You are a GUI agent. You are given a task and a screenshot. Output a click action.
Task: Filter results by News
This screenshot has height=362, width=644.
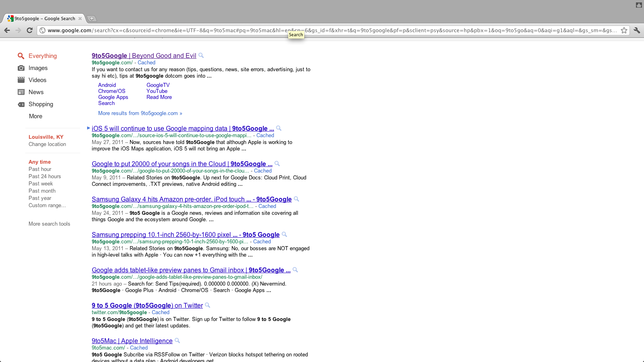[36, 92]
